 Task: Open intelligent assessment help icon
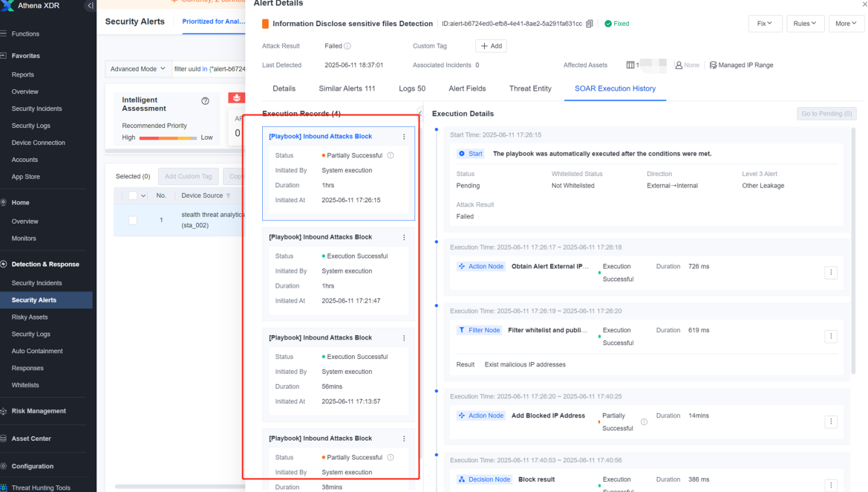click(206, 101)
